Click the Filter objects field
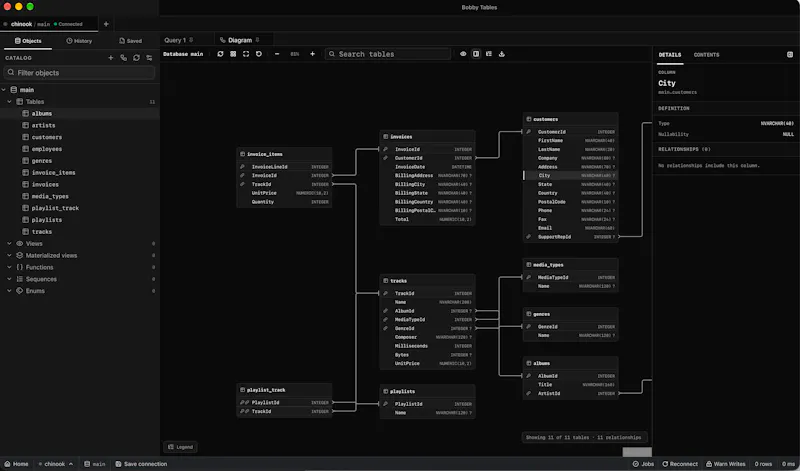Viewport: 800px width, 471px height. pyautogui.click(x=79, y=72)
